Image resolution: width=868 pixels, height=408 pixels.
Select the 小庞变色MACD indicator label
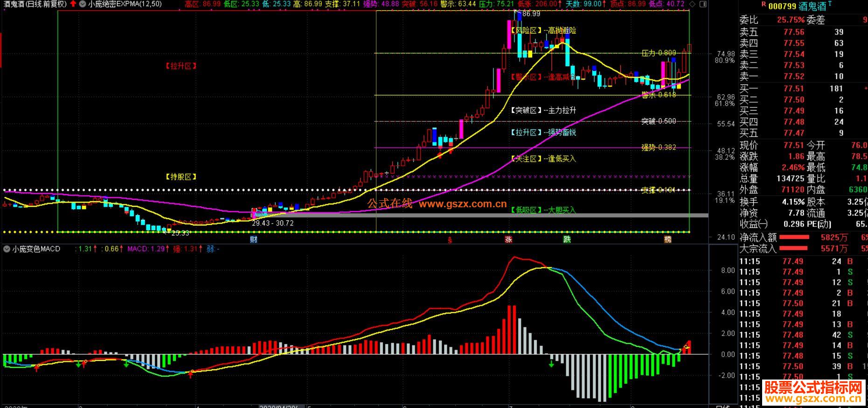(36, 249)
